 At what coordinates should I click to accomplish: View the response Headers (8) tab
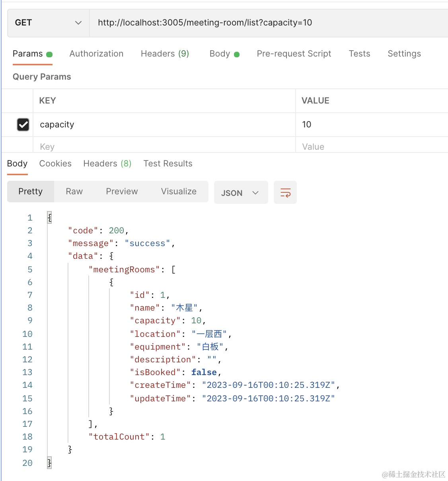point(107,164)
